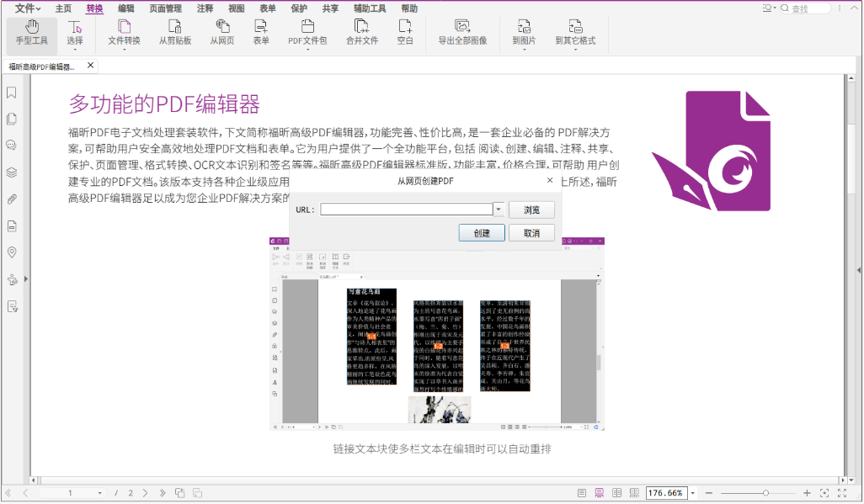Go to the first page
The image size is (864, 504).
(x=8, y=493)
